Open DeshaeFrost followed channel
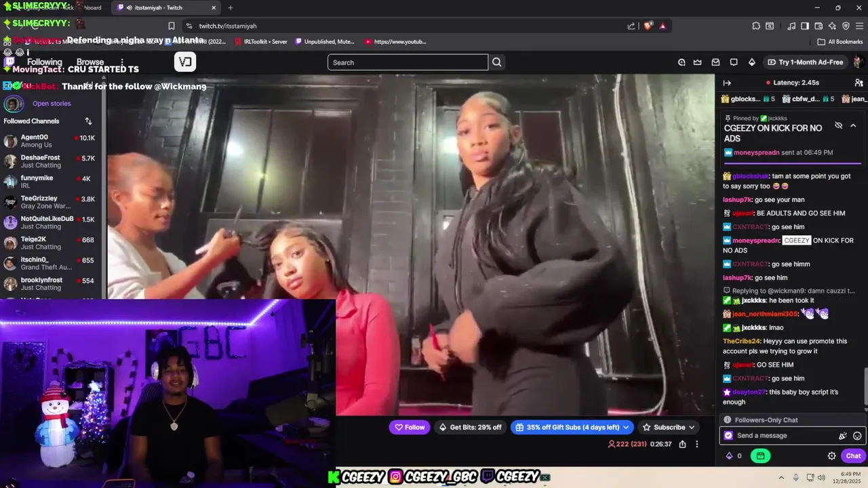Viewport: 868px width, 488px height. [51, 161]
